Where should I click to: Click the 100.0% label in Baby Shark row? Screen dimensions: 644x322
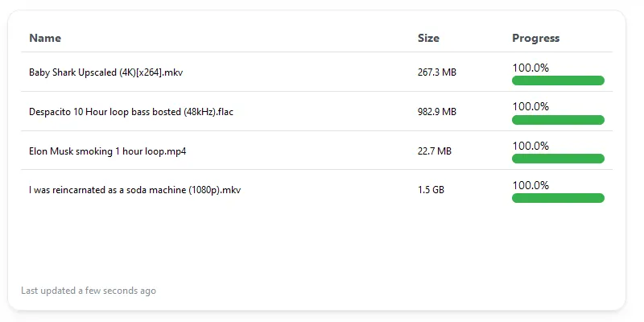coord(530,68)
